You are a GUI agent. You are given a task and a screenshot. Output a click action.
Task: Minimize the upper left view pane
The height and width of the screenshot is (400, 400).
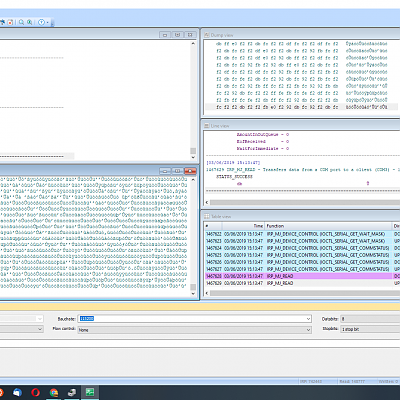click(165, 35)
